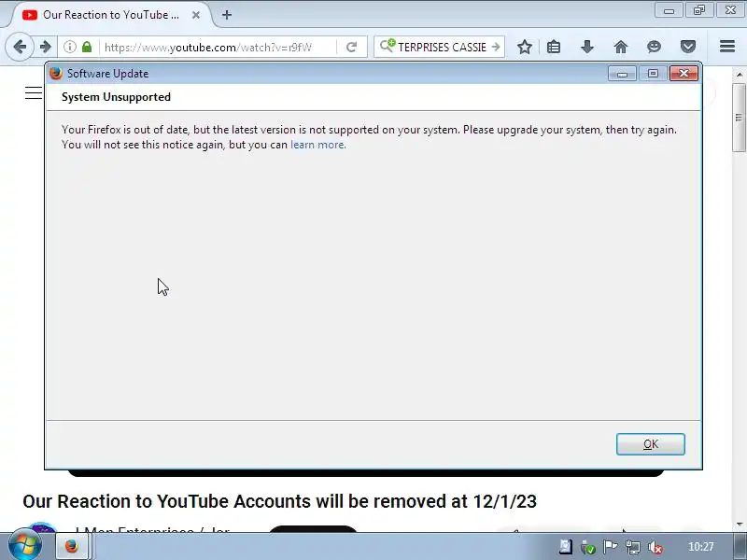Open the Firefox hamburger menu

(727, 46)
